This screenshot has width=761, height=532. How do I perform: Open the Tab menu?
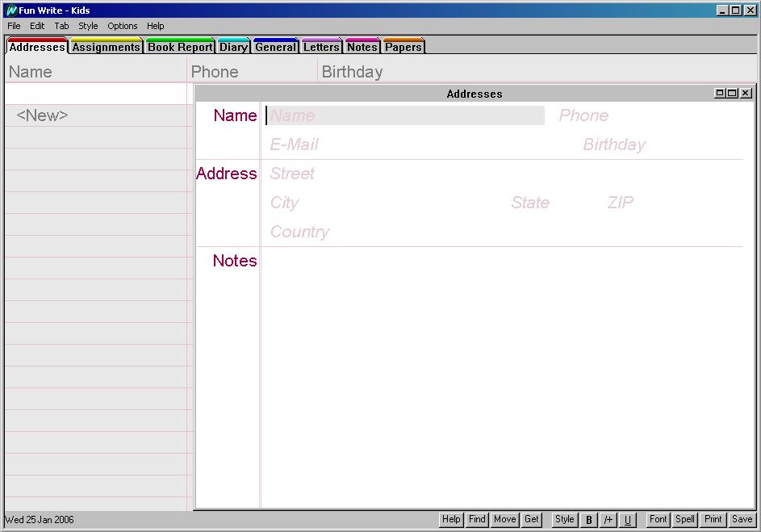61,26
